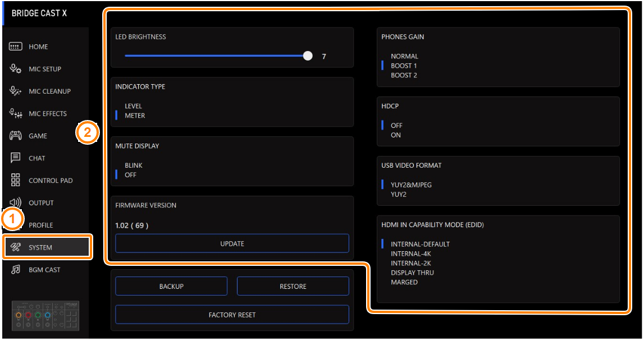The width and height of the screenshot is (644, 341).
Task: Click the LED brightness slider handle
Action: 308,56
